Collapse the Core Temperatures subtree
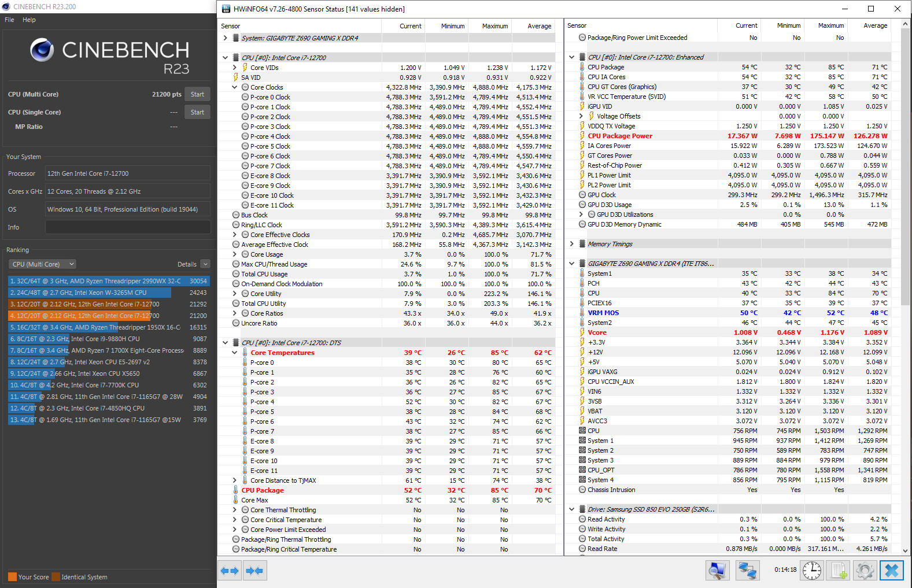This screenshot has height=588, width=912. (234, 353)
